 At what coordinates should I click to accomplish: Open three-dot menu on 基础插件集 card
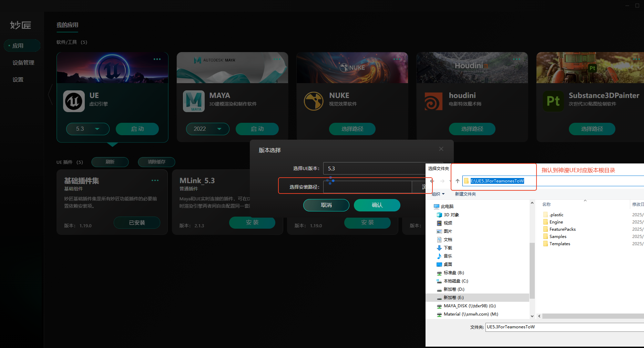[155, 180]
